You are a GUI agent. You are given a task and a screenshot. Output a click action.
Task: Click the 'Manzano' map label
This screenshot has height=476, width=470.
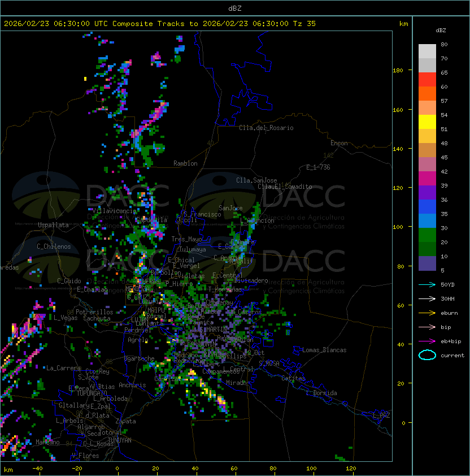pos(47,442)
